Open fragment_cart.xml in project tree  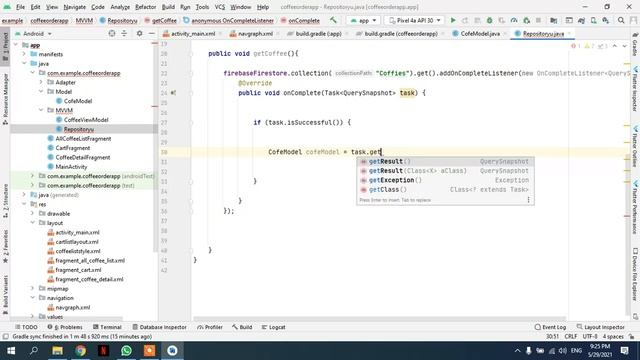coord(78,270)
